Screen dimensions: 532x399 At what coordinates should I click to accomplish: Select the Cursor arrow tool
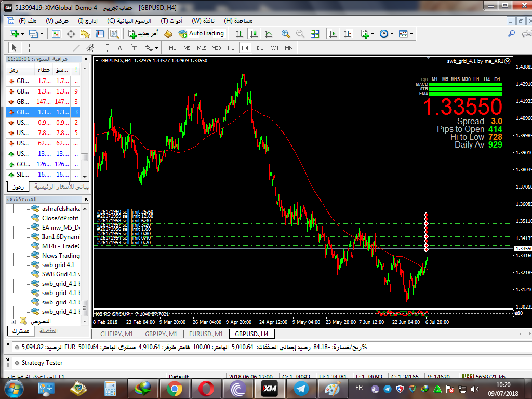tap(14, 48)
